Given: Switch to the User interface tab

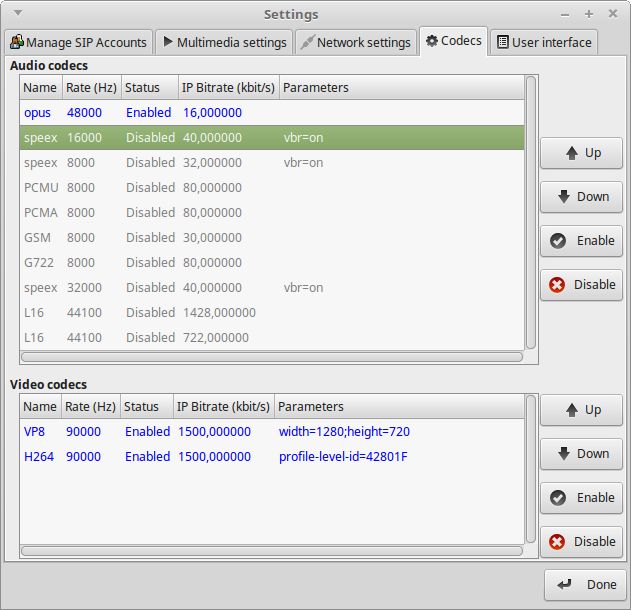Looking at the screenshot, I should [545, 42].
